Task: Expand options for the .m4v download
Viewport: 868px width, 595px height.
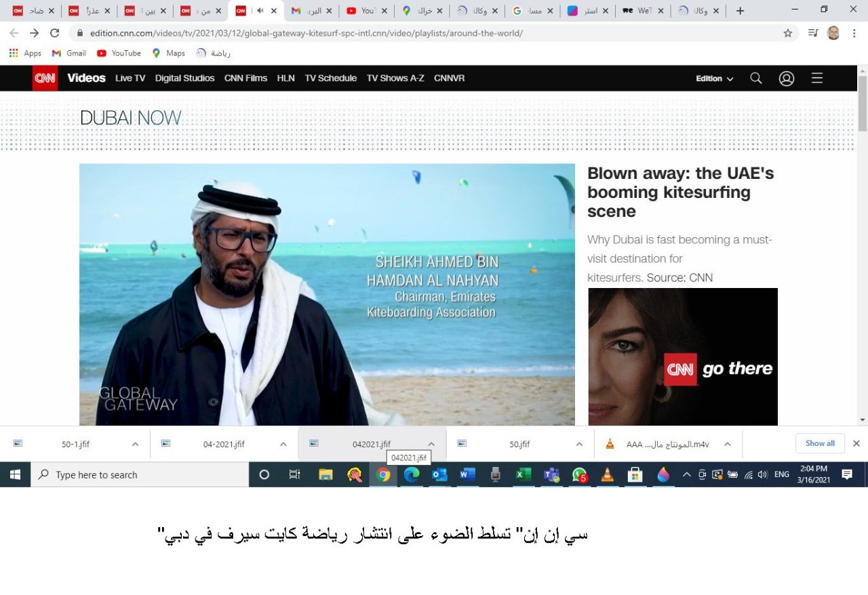Action: tap(728, 444)
